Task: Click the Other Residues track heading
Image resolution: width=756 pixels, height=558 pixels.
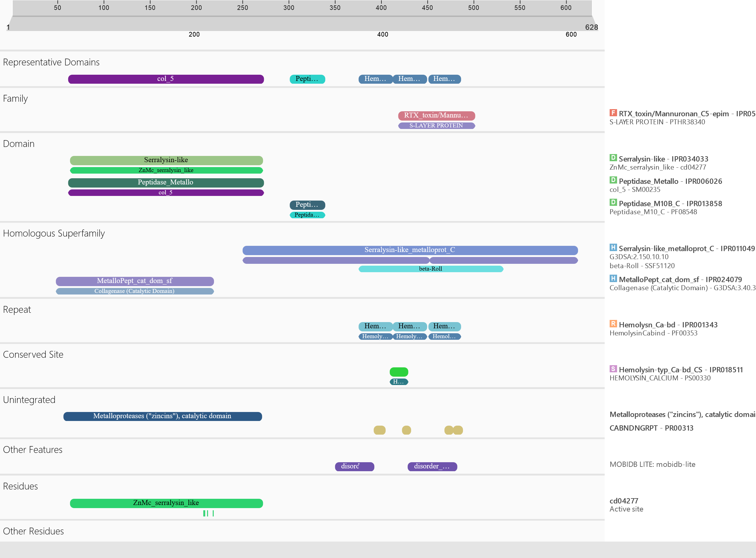Action: click(x=33, y=531)
